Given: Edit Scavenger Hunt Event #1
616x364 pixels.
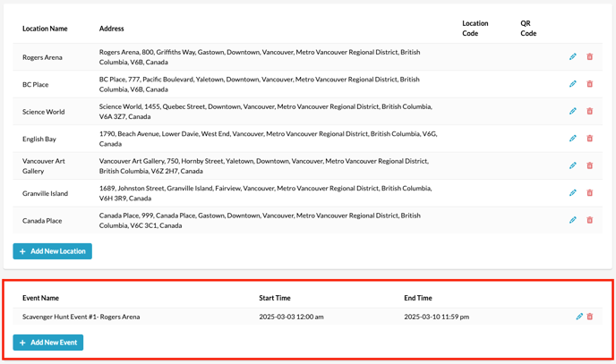Looking at the screenshot, I should 579,317.
